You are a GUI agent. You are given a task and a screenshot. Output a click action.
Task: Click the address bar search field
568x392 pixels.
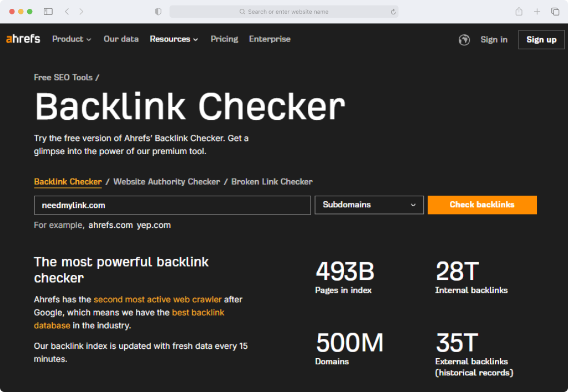pos(284,12)
